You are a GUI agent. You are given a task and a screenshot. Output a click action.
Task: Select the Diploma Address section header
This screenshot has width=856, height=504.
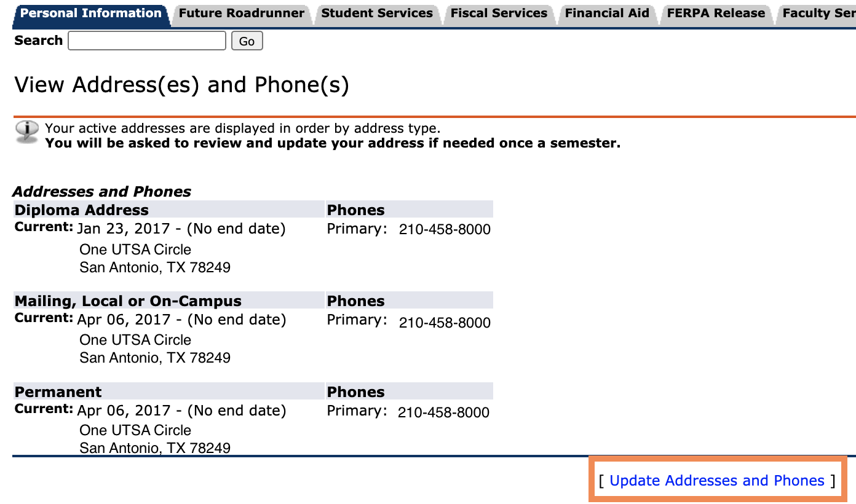coord(81,209)
